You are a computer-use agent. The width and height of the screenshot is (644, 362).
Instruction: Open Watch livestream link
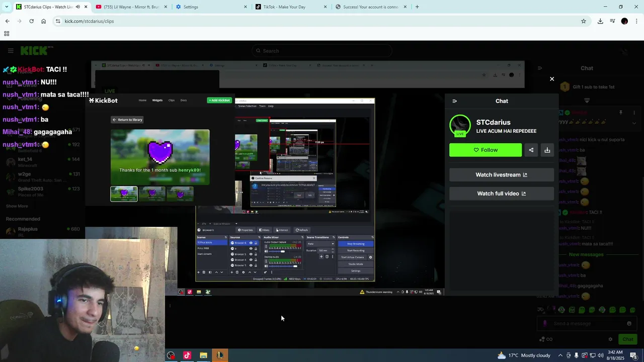[502, 175]
